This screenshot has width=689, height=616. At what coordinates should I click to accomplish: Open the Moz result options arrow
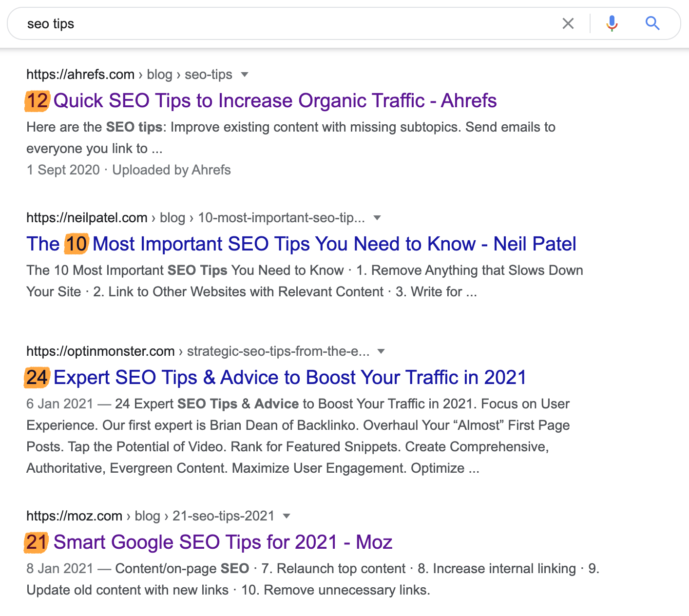tap(287, 516)
